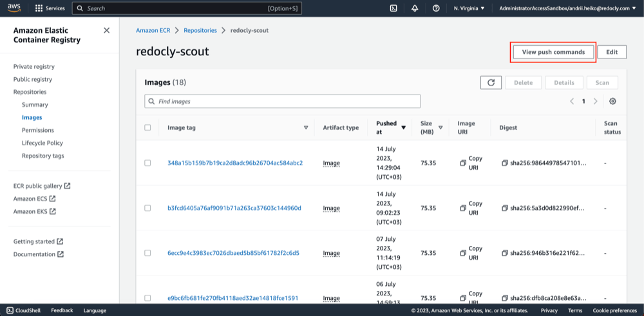Open Private registry in sidebar
Screen dimensions: 644x316
[x=33, y=66]
